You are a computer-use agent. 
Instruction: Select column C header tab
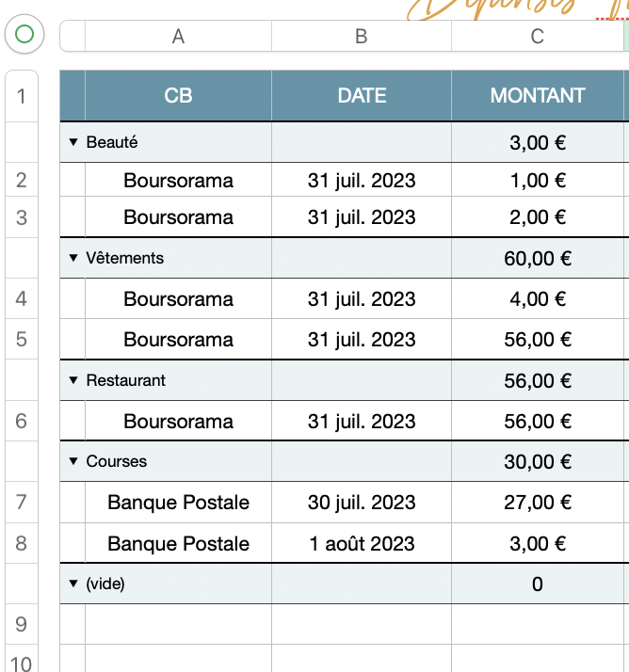(x=537, y=36)
